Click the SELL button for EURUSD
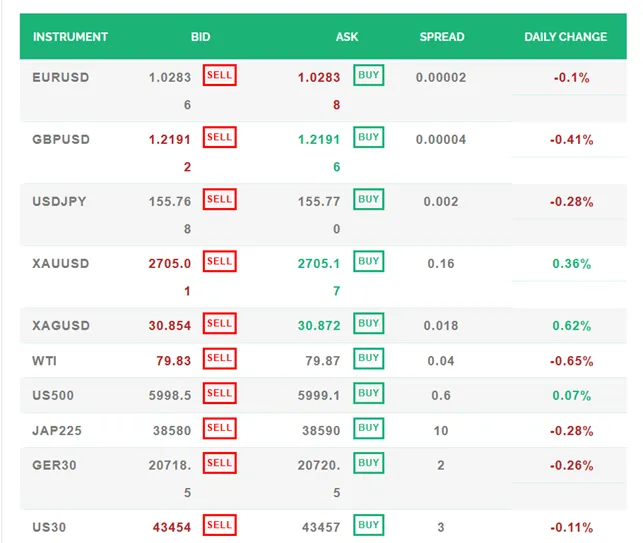643x543 pixels. [219, 75]
